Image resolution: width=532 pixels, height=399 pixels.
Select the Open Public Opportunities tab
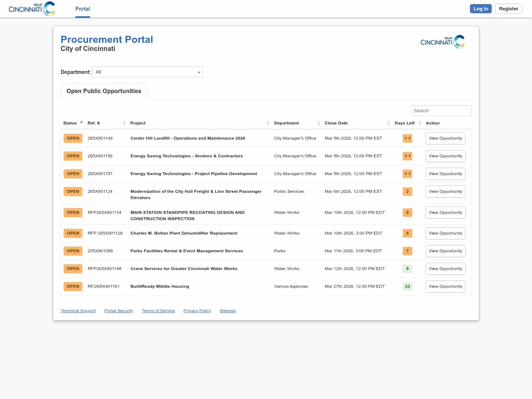coord(104,91)
